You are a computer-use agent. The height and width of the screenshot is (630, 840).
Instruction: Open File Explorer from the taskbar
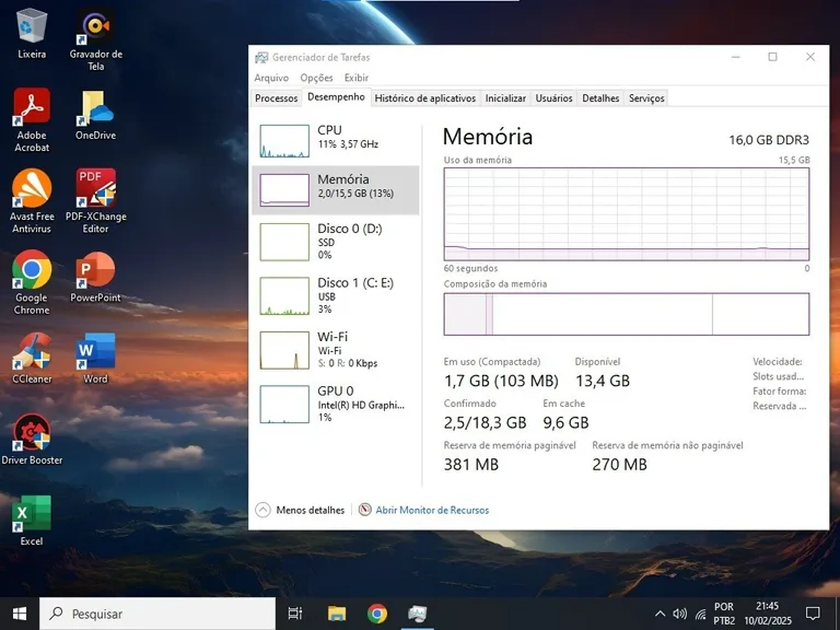(337, 614)
